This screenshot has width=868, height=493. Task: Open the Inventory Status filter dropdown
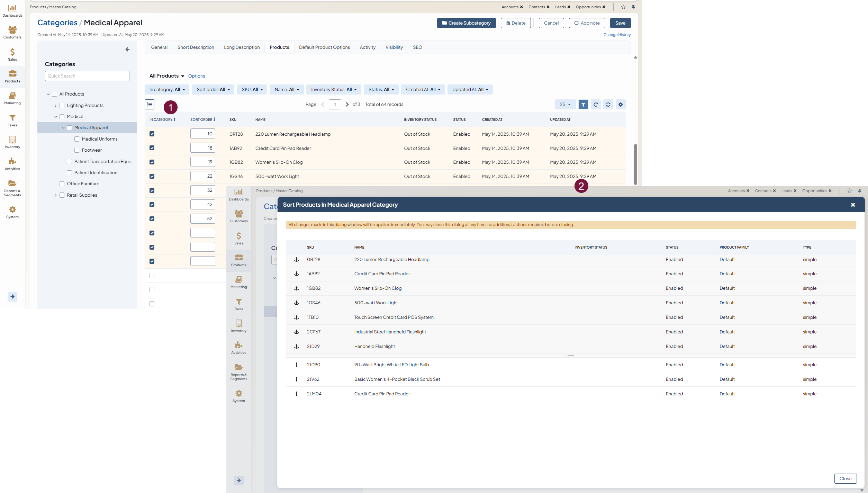(334, 89)
